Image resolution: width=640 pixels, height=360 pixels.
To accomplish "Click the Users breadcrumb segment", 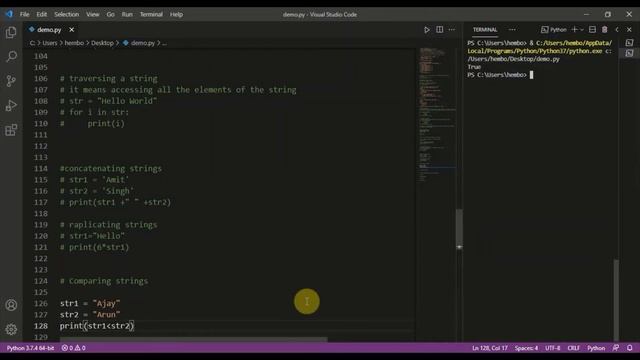I will pyautogui.click(x=50, y=43).
